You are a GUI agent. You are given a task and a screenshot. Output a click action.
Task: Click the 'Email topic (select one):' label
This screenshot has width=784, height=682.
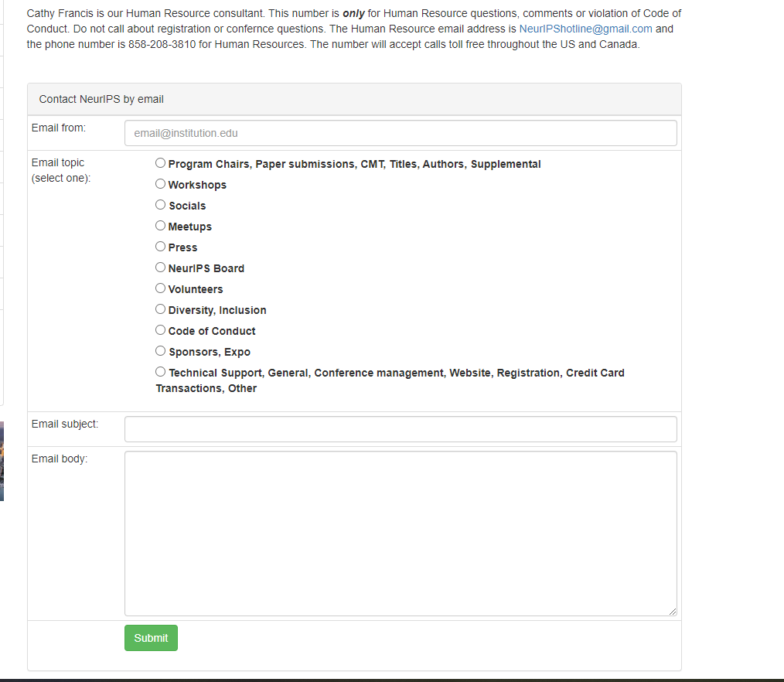(61, 170)
